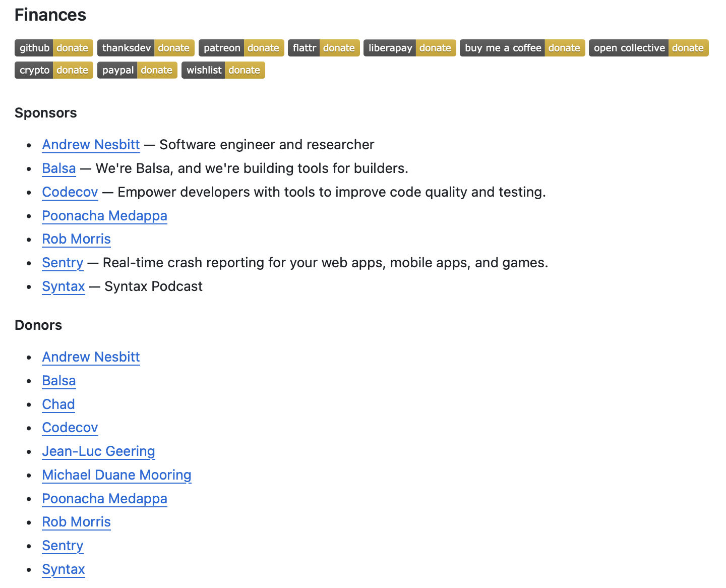This screenshot has height=588, width=726.
Task: Open Syntax link under Sponsors
Action: click(64, 286)
